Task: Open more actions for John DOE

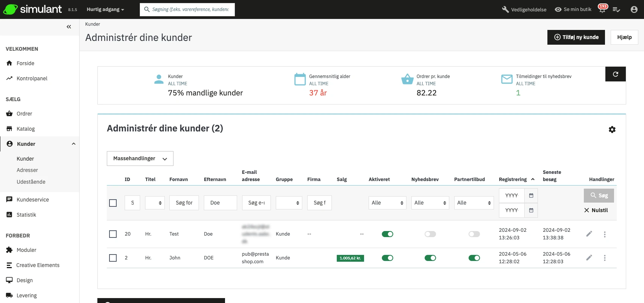Action: click(605, 258)
